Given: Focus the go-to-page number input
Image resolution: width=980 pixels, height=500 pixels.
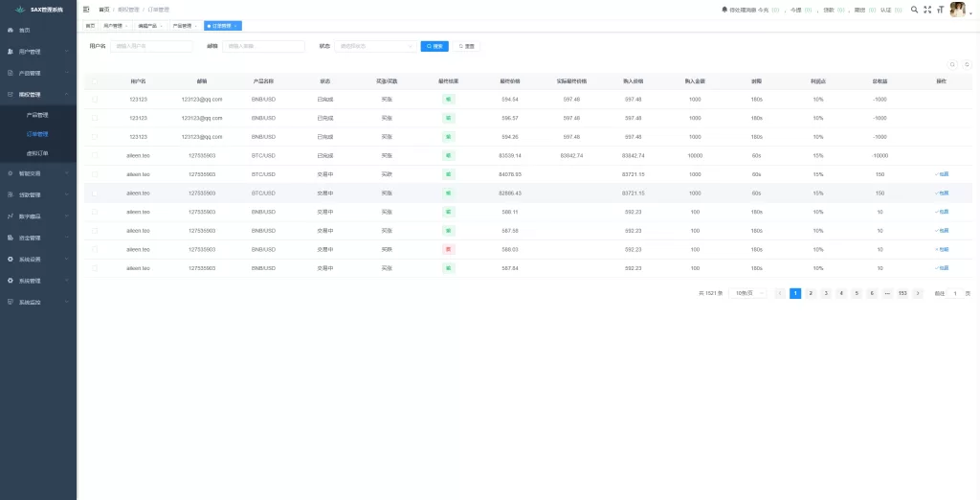Looking at the screenshot, I should [955, 293].
